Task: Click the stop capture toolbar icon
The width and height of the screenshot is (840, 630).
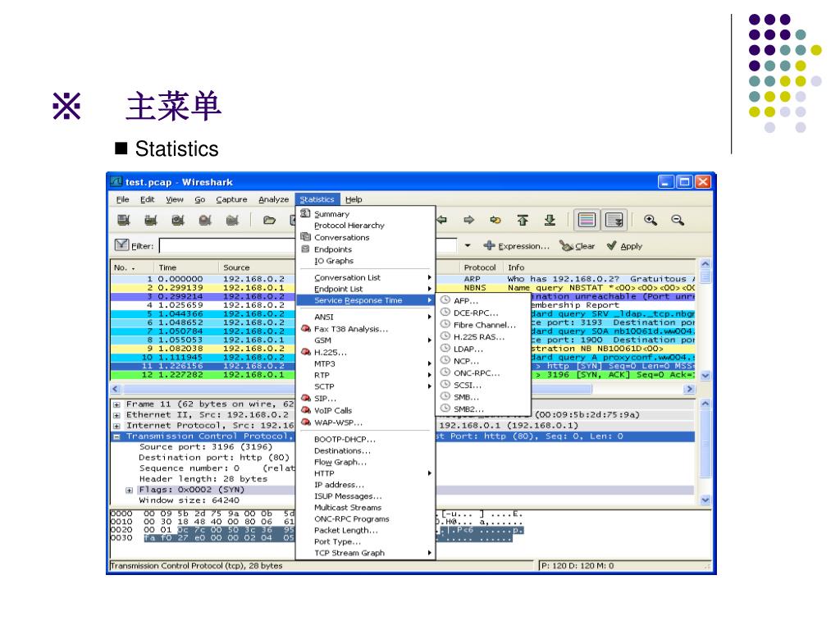Action: [x=205, y=220]
